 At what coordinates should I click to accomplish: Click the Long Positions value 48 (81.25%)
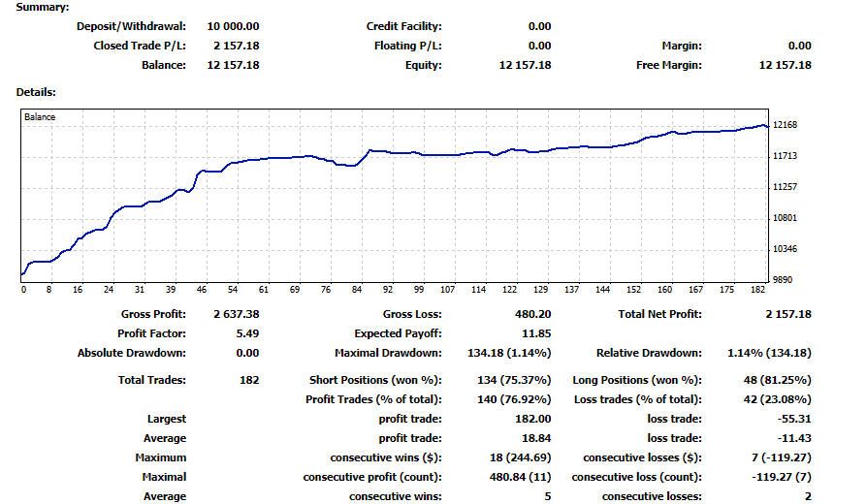[x=778, y=380]
